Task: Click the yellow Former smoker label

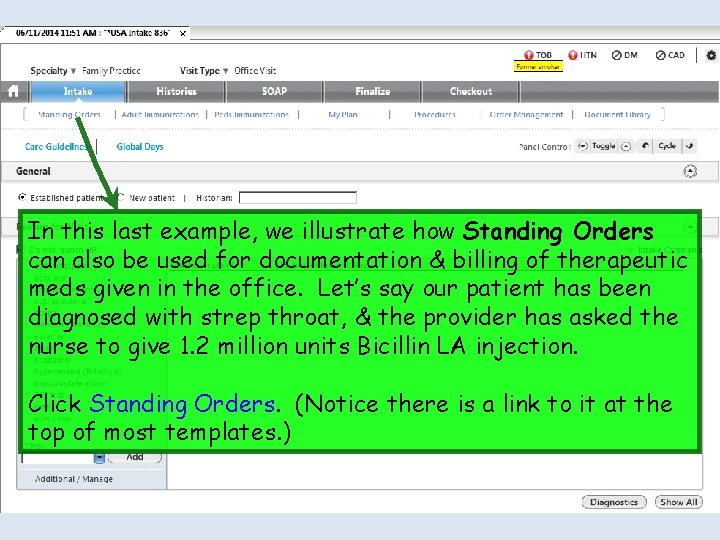Action: (538, 67)
